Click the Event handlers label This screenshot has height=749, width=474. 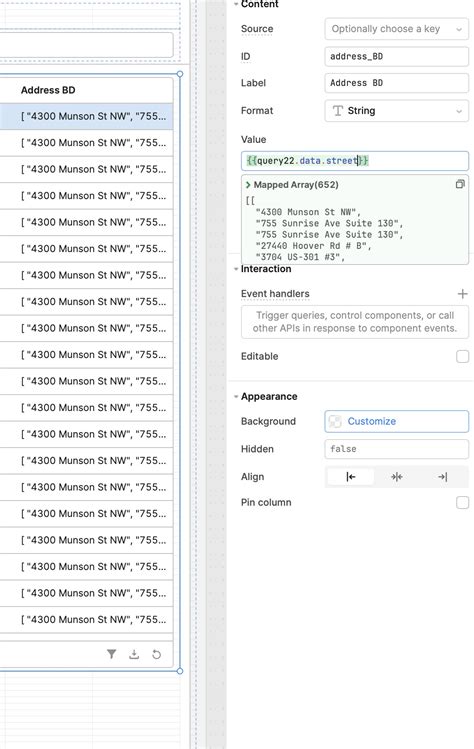point(275,294)
